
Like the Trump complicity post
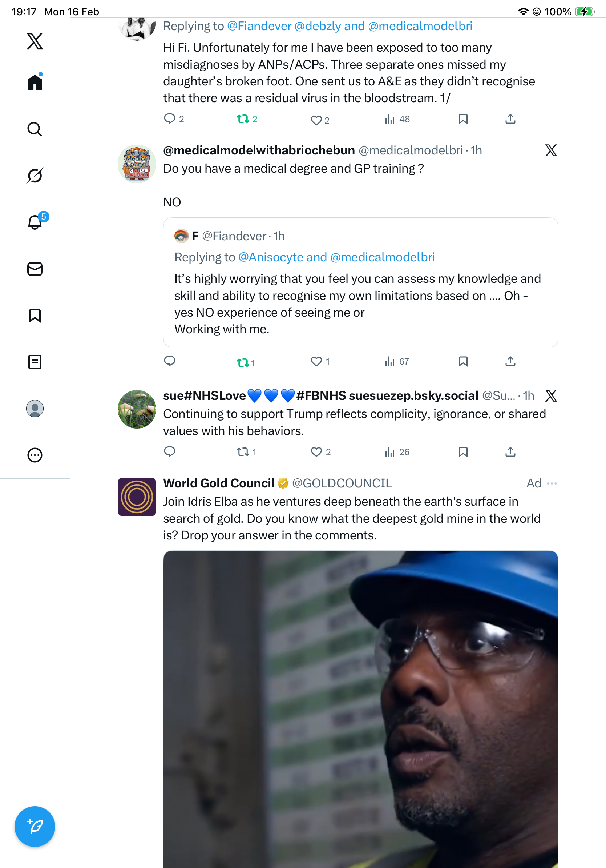click(x=316, y=452)
